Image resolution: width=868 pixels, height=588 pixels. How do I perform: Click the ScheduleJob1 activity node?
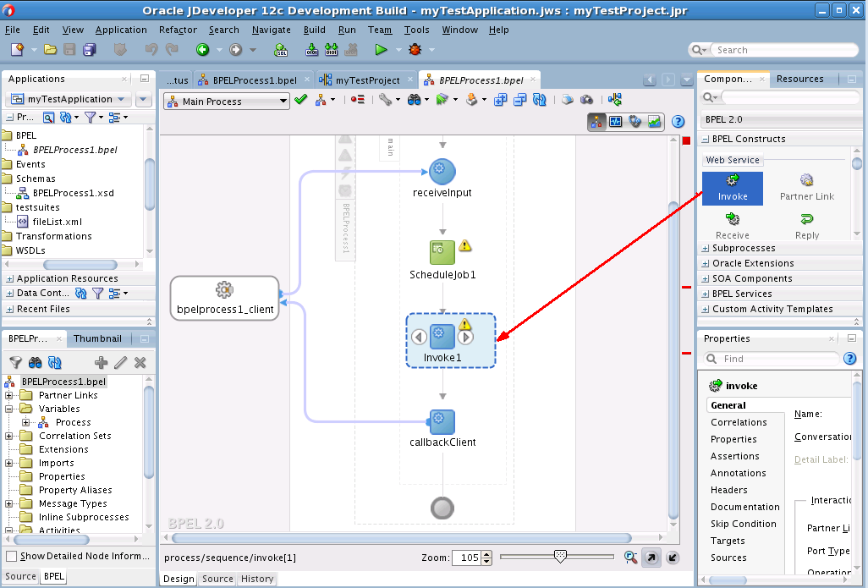(x=442, y=252)
